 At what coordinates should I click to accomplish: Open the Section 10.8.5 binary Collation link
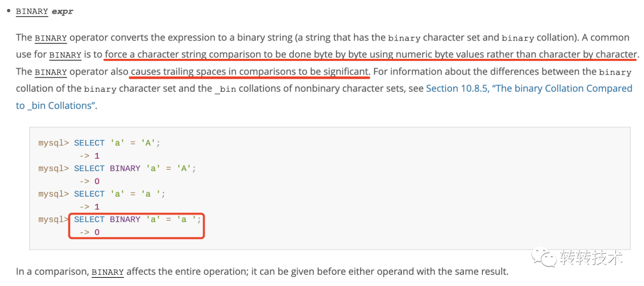point(529,88)
